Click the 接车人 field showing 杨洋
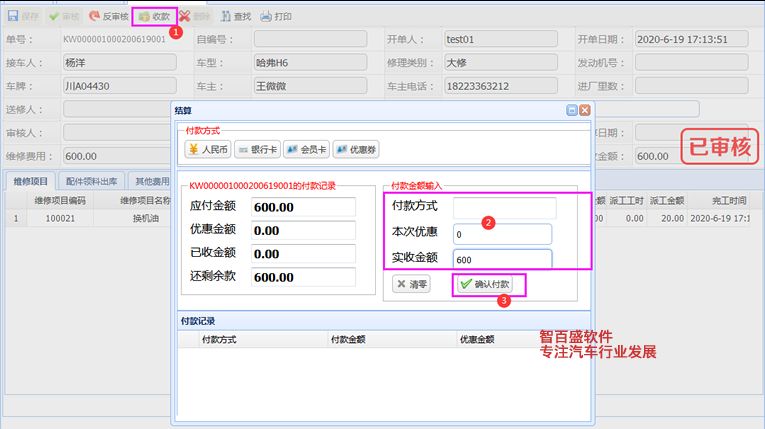765x429 pixels. click(x=120, y=62)
